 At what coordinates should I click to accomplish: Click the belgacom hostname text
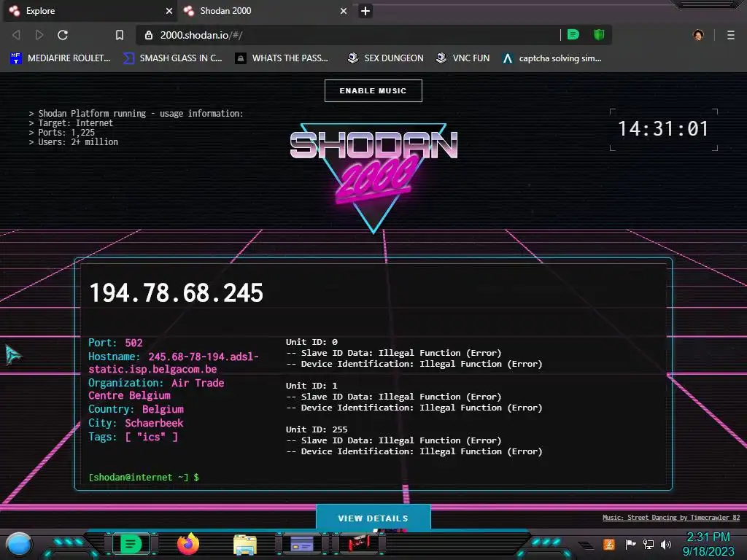pos(174,363)
